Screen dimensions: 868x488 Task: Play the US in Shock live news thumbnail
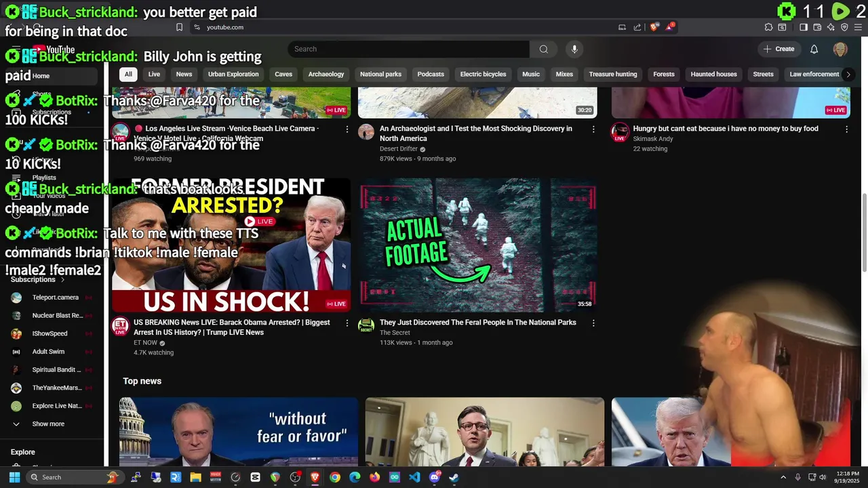[x=231, y=245]
